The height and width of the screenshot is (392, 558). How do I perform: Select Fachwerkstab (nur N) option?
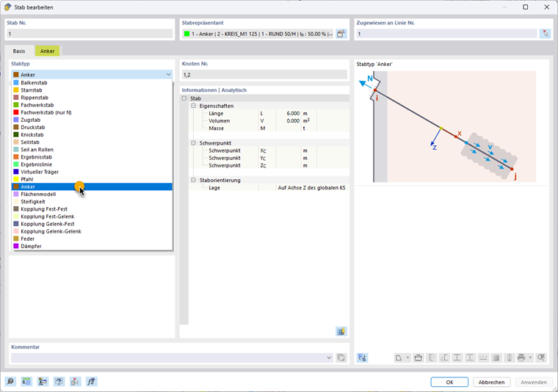[93, 112]
